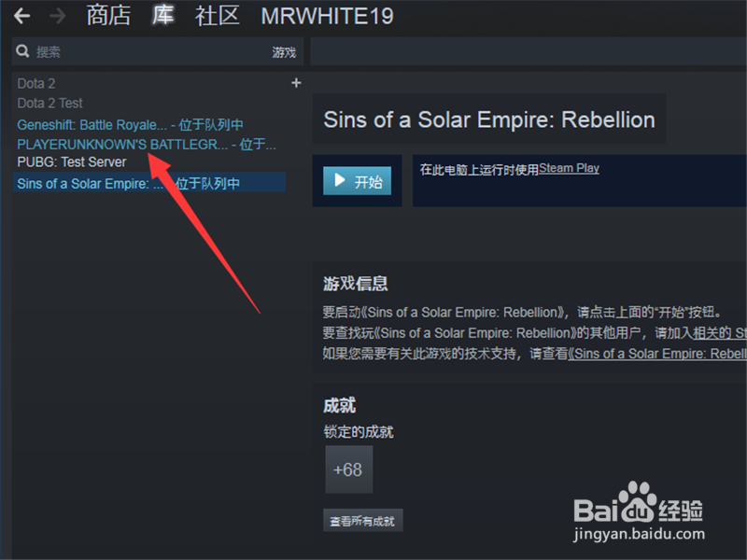Select Geneshift: Battle Royale entry
Screen dimensions: 747x560
pos(130,125)
